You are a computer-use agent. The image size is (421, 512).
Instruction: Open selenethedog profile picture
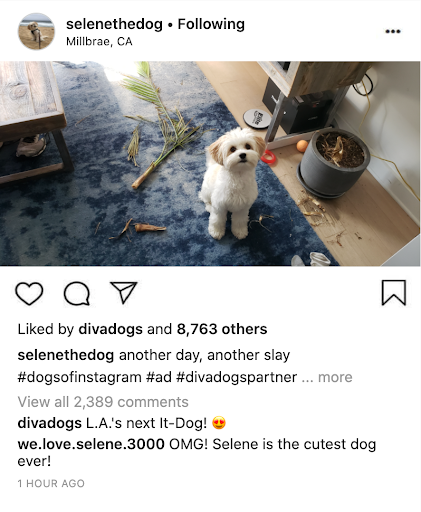coord(36,31)
